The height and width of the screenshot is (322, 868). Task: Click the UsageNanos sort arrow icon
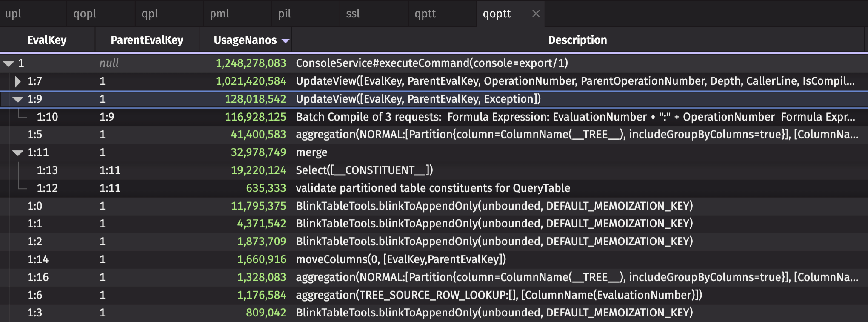click(286, 40)
